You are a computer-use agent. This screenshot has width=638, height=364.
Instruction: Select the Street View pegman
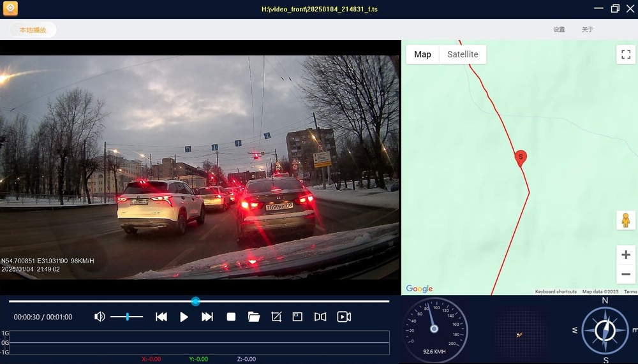626,221
